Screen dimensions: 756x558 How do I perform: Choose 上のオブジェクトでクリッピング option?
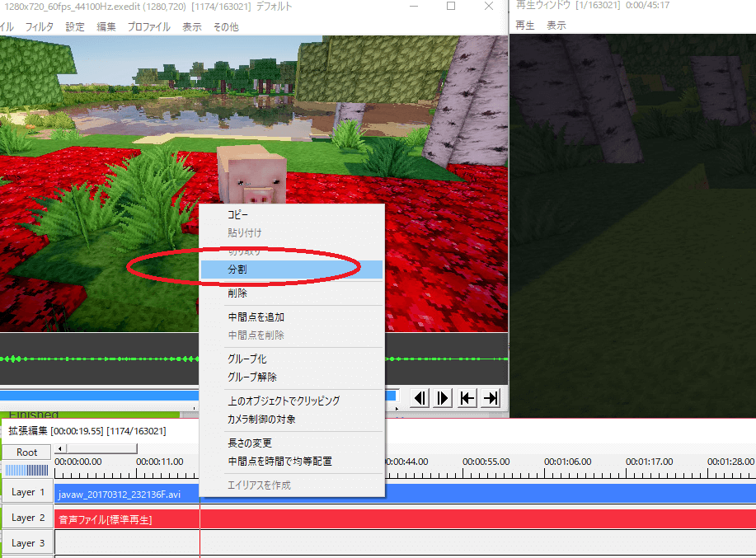pos(292,401)
